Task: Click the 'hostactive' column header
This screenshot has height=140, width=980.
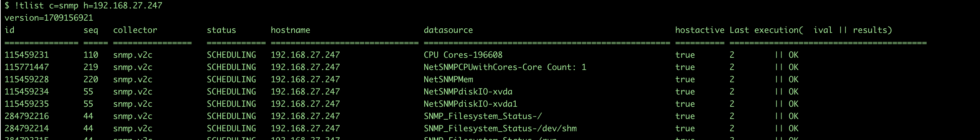Action: 700,30
